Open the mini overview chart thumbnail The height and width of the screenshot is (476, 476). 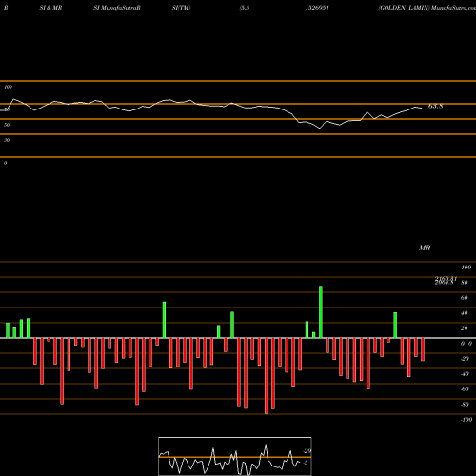pyautogui.click(x=235, y=456)
